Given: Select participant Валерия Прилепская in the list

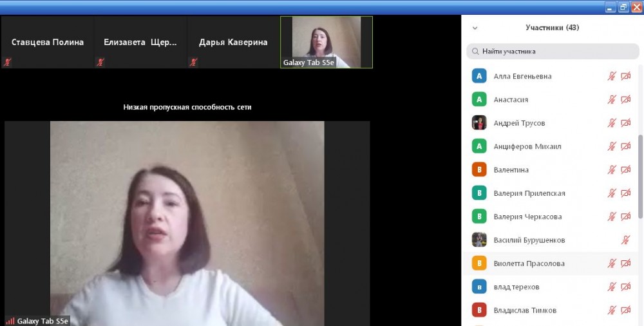Looking at the screenshot, I should coord(529,193).
